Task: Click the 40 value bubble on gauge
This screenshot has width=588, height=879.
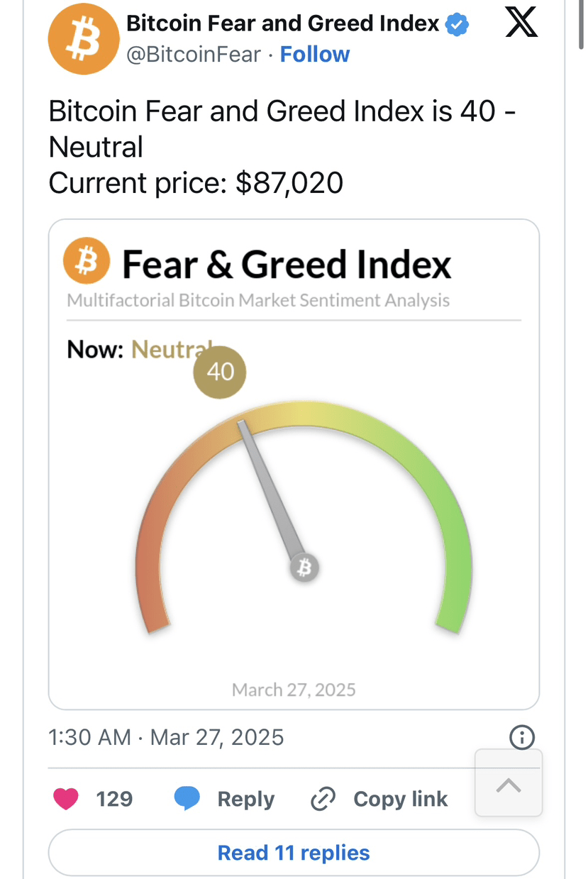Action: tap(220, 372)
